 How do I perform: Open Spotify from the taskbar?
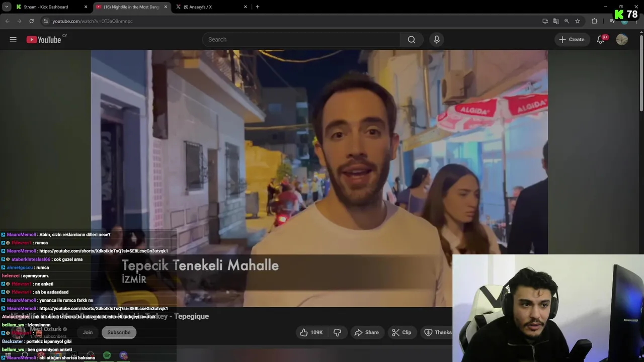coord(107,355)
